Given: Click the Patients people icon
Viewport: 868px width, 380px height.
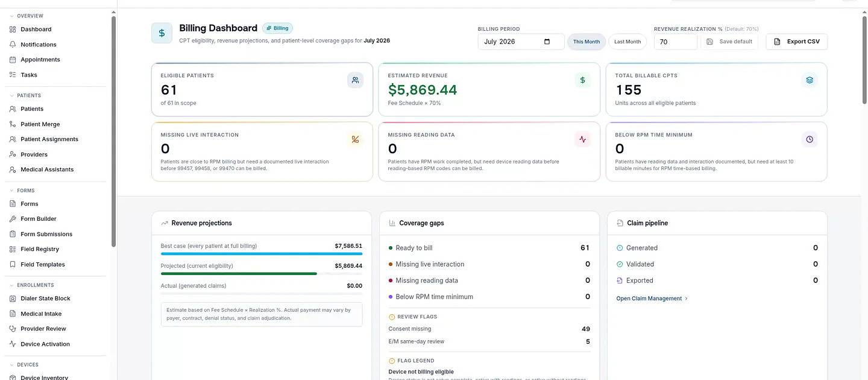Looking at the screenshot, I should pos(13,109).
